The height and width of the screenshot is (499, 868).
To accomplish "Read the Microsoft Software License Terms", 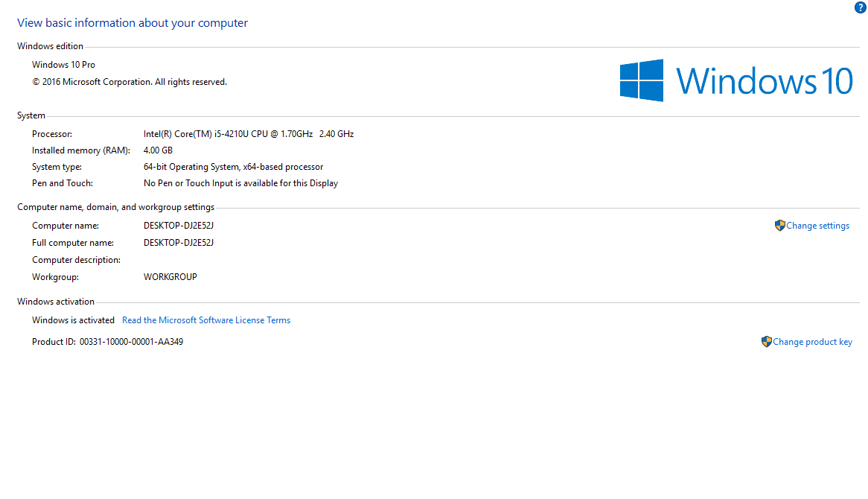I will pos(206,320).
